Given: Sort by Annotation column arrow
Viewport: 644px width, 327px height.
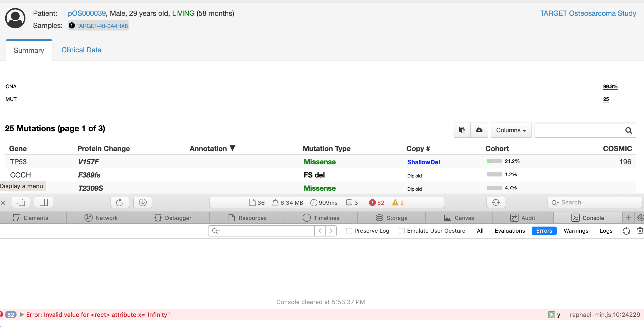Looking at the screenshot, I should click(x=232, y=148).
